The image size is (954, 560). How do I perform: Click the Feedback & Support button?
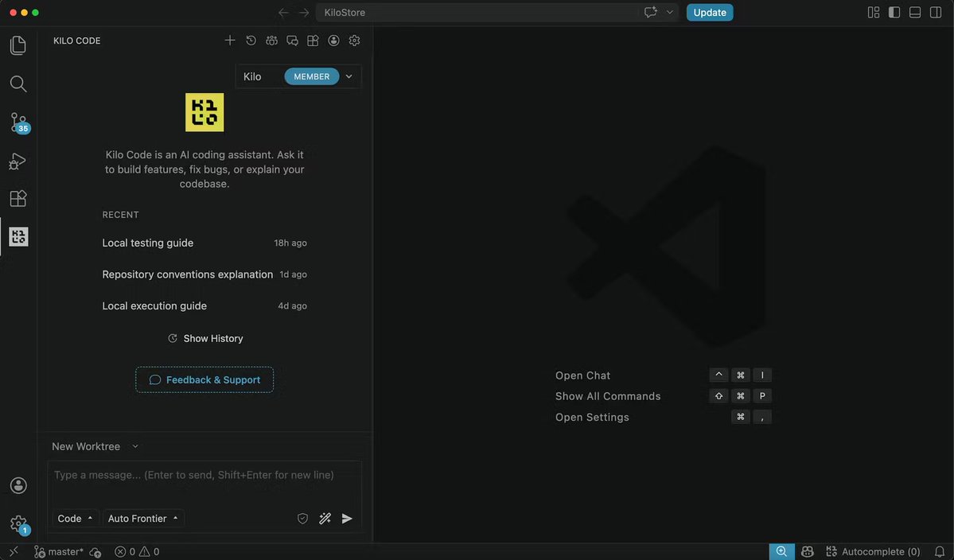point(204,380)
